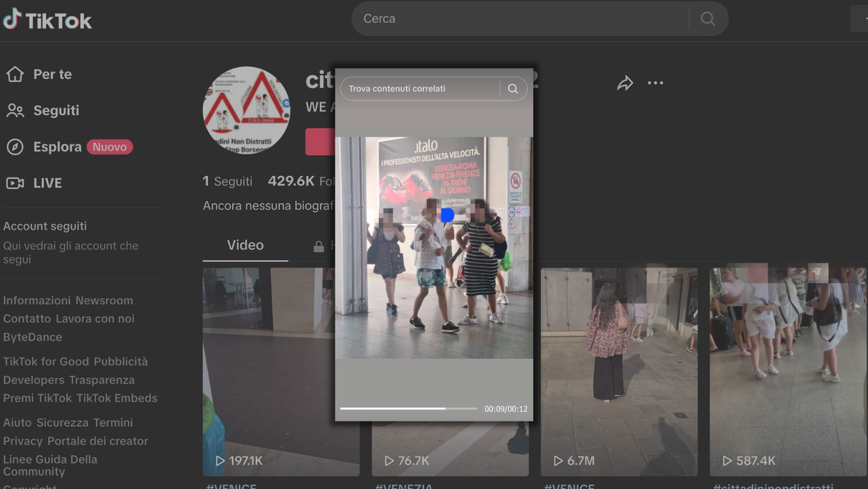Click the playing video frame
The height and width of the screenshot is (489, 868).
point(434,248)
